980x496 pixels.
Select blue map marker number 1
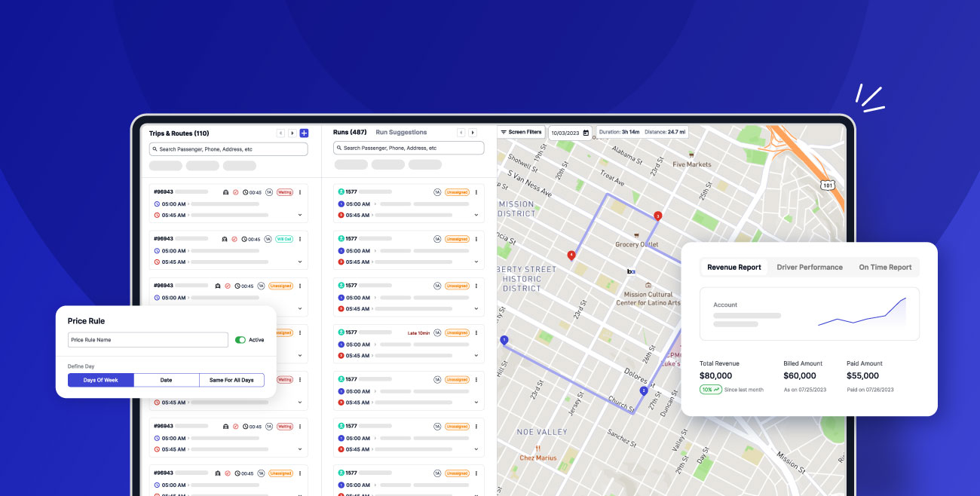pyautogui.click(x=504, y=341)
